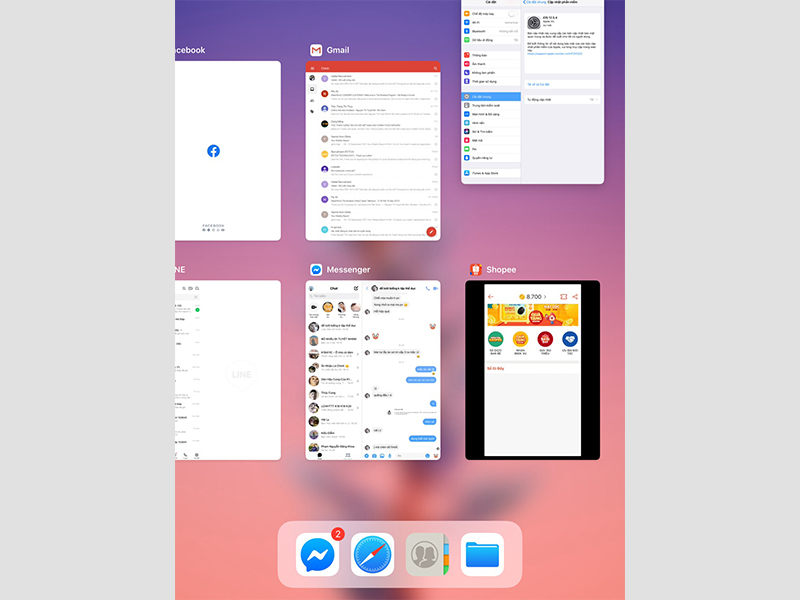Click the support.apple.com link in Settings

[555, 54]
